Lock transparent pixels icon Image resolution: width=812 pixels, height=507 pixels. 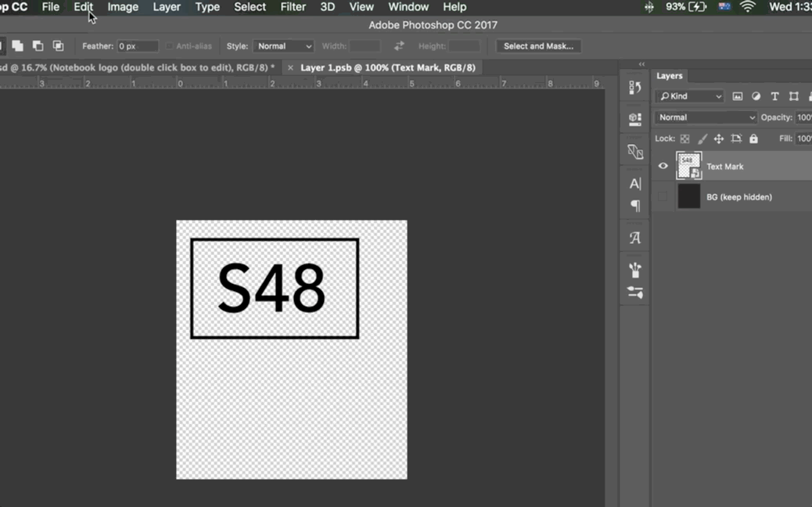point(684,138)
